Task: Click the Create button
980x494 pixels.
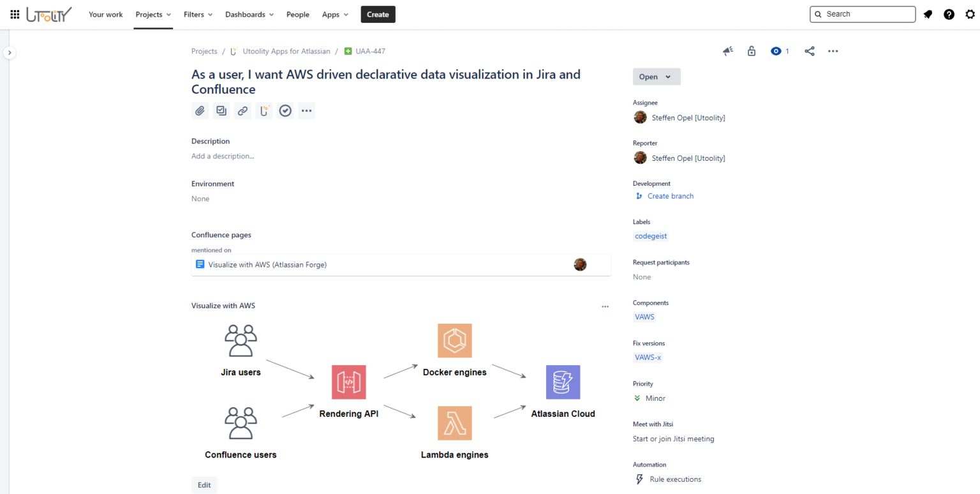Action: (378, 13)
